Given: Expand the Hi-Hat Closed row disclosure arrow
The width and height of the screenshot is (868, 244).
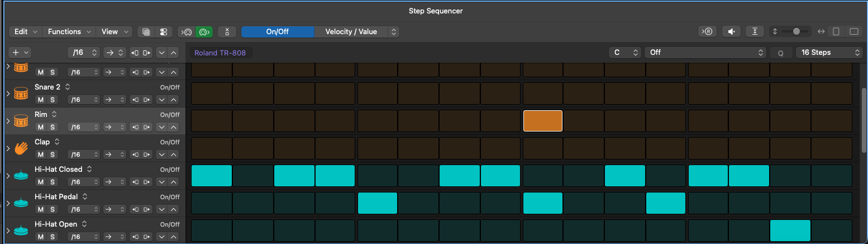Looking at the screenshot, I should pos(8,176).
